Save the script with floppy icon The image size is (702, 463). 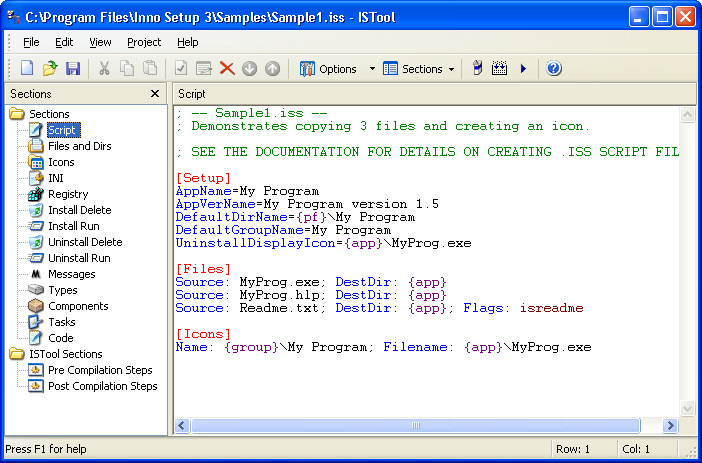coord(72,69)
